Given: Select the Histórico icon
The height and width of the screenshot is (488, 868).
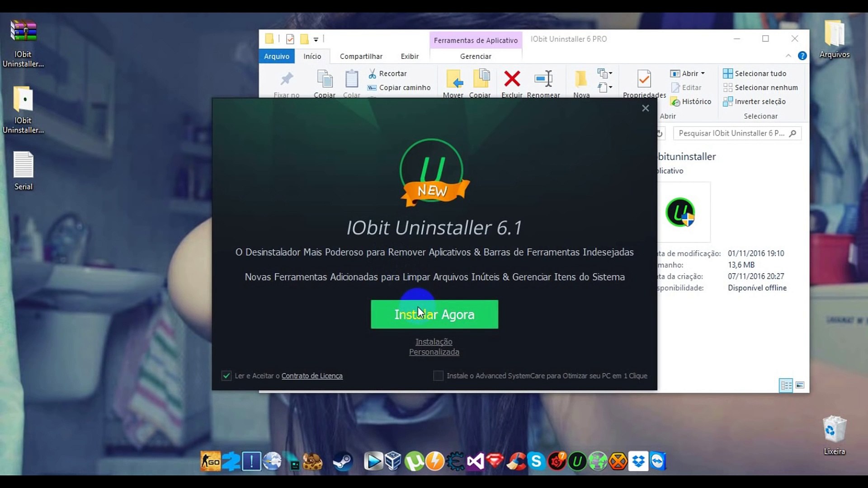Looking at the screenshot, I should click(675, 102).
